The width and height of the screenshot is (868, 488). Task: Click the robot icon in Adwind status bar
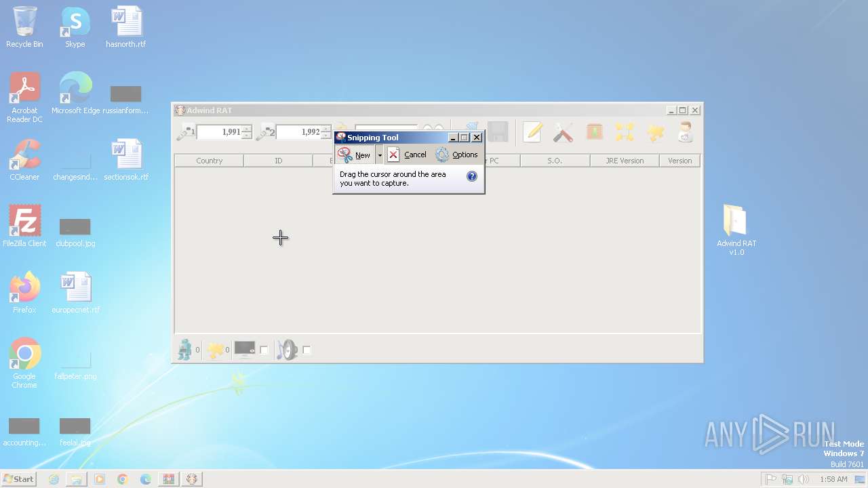point(184,350)
